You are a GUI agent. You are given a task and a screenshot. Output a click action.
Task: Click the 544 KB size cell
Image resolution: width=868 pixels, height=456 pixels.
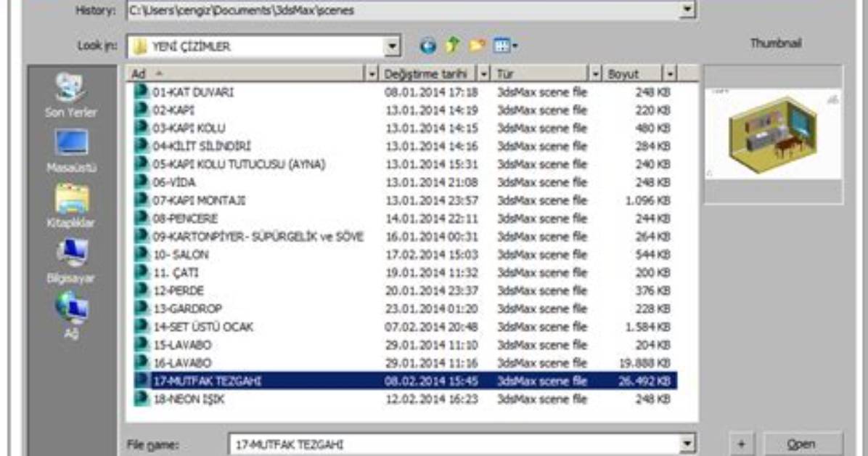652,255
